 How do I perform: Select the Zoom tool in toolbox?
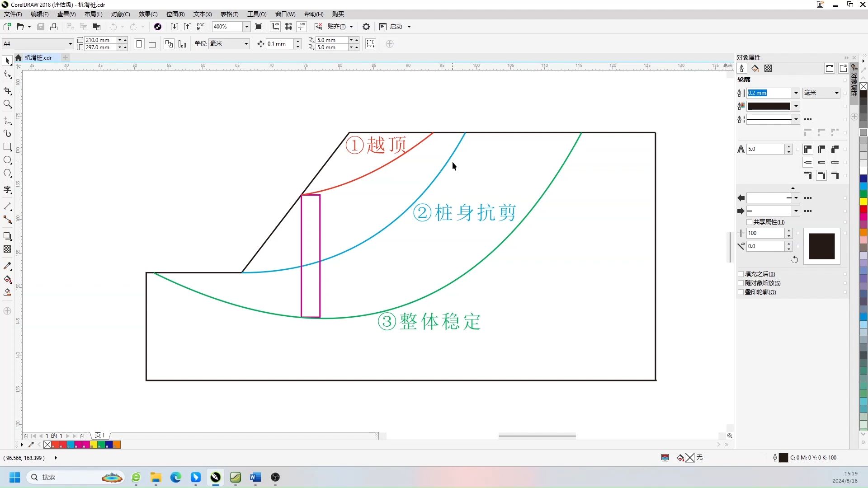[x=7, y=104]
